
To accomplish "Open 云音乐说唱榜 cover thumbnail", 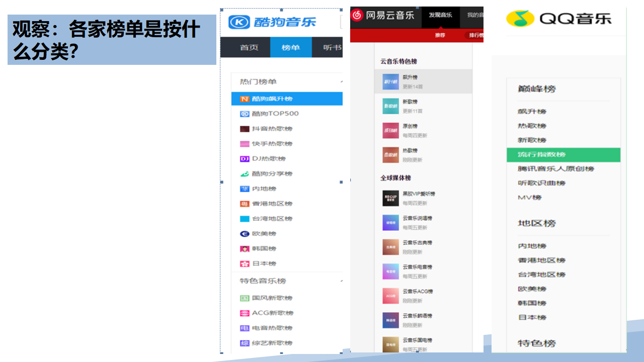I will tap(390, 223).
